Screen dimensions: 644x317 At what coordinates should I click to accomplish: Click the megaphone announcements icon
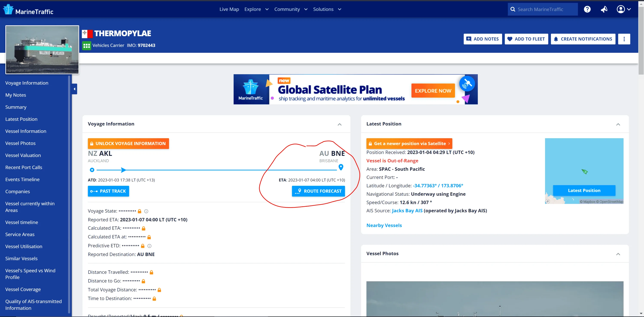point(604,9)
